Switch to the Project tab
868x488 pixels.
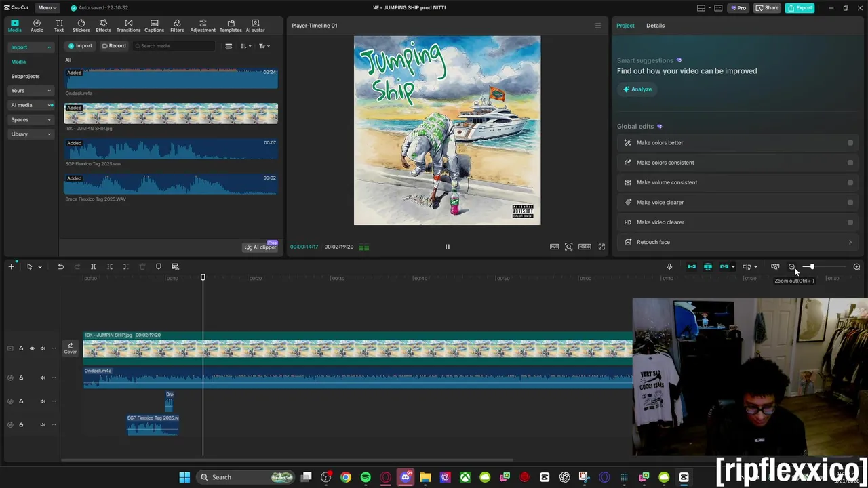[x=625, y=26]
